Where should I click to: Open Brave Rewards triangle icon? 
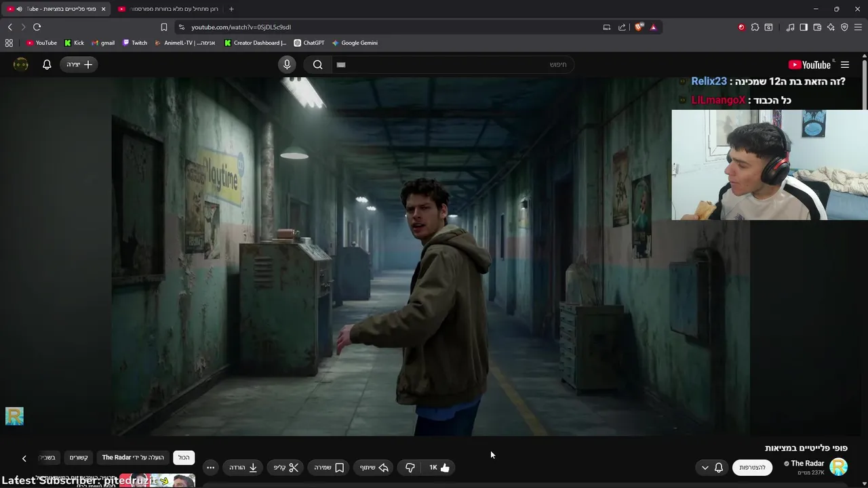tap(653, 27)
